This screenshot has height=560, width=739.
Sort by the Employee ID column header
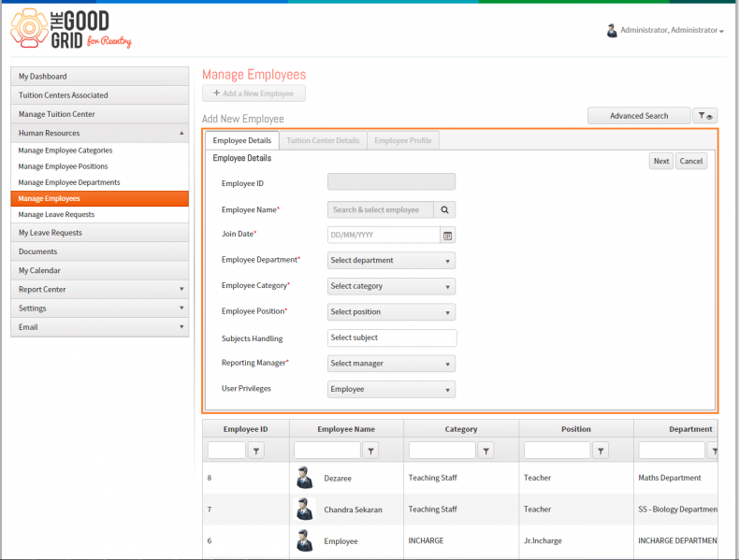click(x=245, y=429)
